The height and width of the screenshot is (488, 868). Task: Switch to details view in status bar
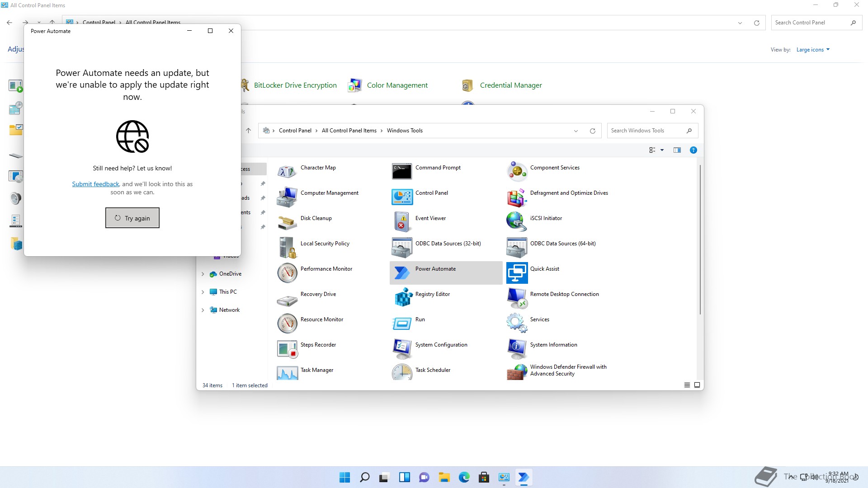687,385
